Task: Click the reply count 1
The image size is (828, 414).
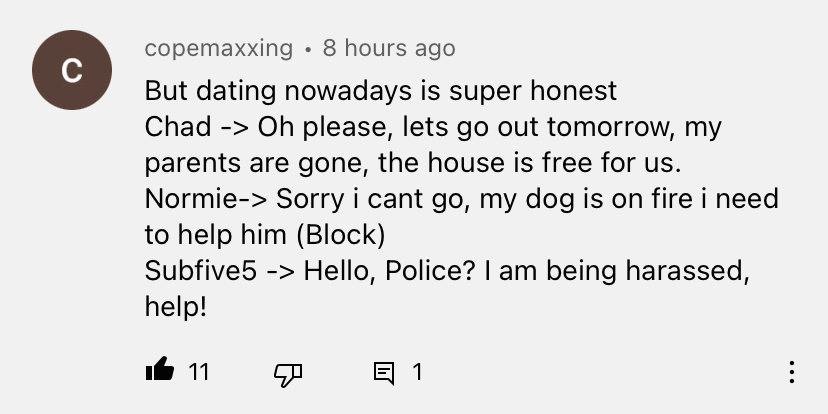Action: pyautogui.click(x=417, y=372)
